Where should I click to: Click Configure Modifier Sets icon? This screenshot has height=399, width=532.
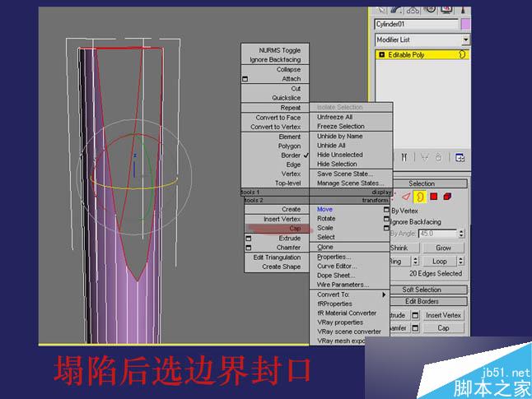[460, 158]
